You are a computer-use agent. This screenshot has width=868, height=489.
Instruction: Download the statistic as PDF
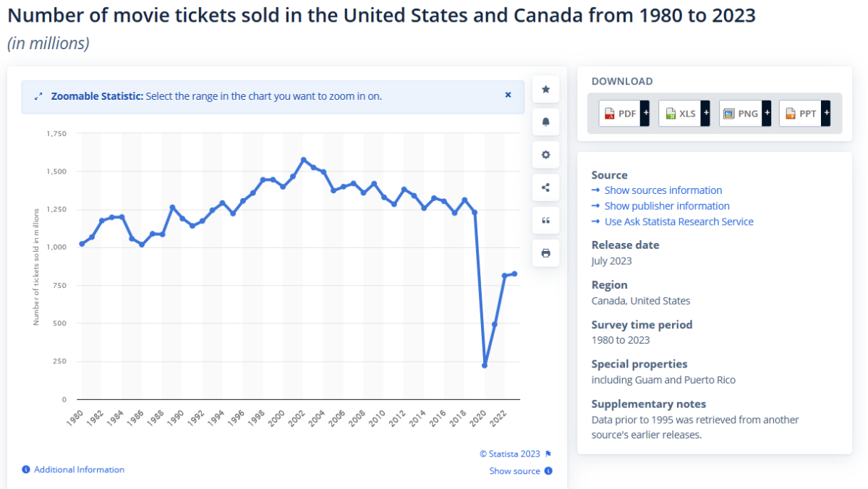(x=620, y=114)
